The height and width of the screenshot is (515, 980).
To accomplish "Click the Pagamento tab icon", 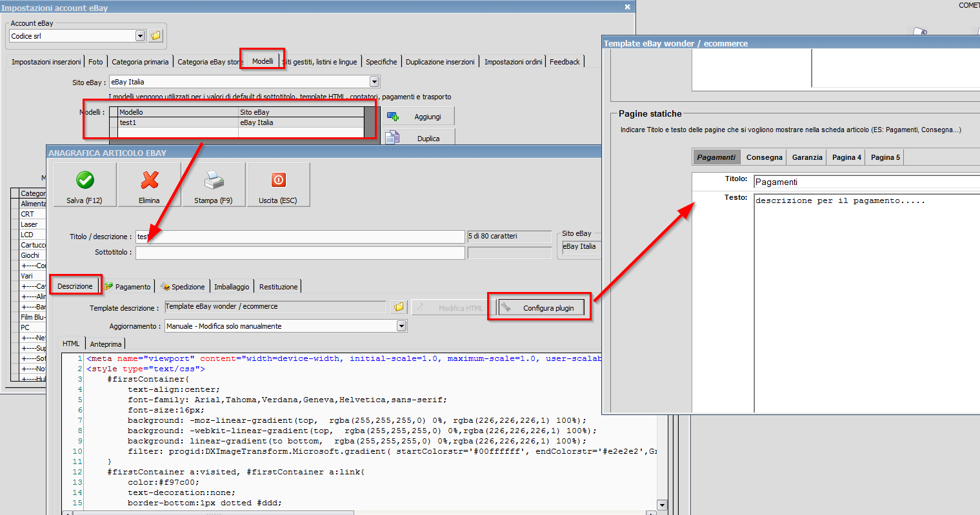I will (x=109, y=286).
